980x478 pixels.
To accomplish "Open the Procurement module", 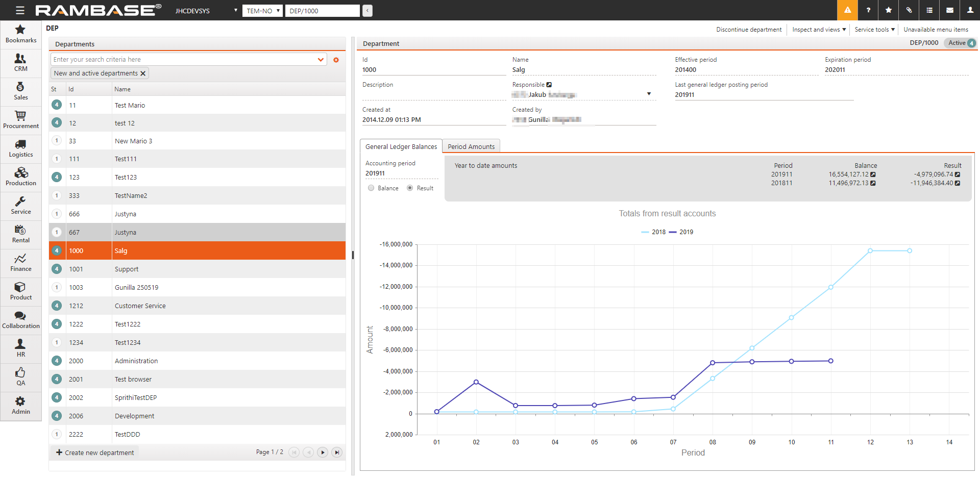I will (20, 119).
